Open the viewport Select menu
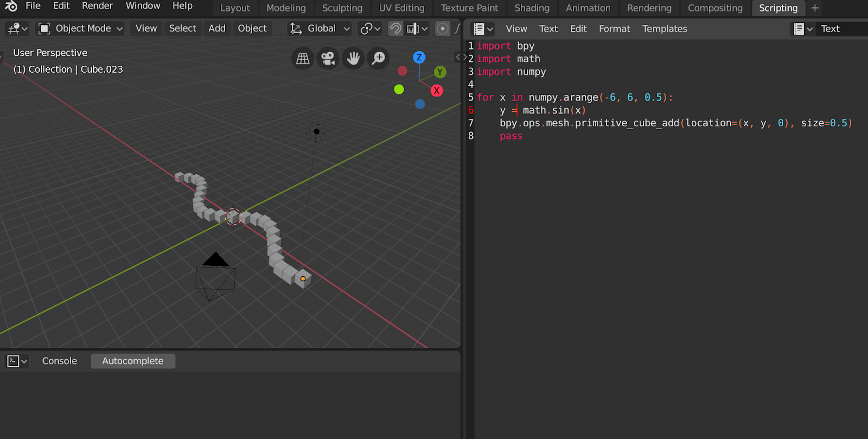Image resolution: width=868 pixels, height=439 pixels. point(183,29)
